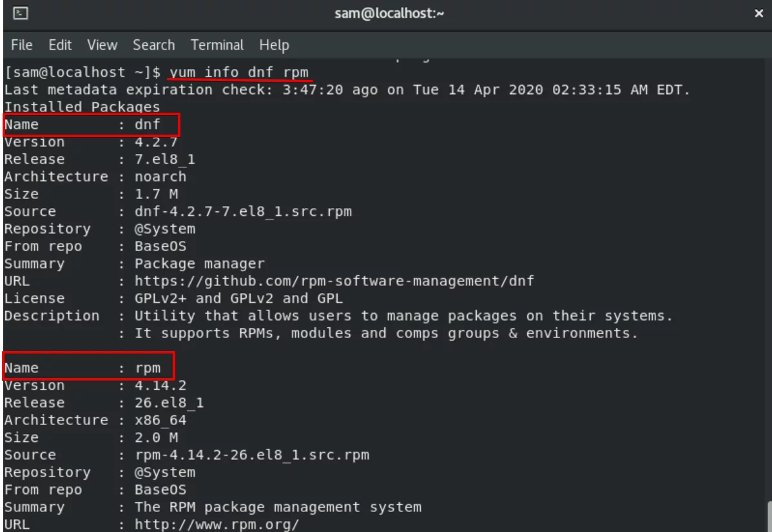Screen dimensions: 772x532
Task: Click 'rpm-4.14.2-26.el8_1.src.rpm' source text
Action: (252, 455)
